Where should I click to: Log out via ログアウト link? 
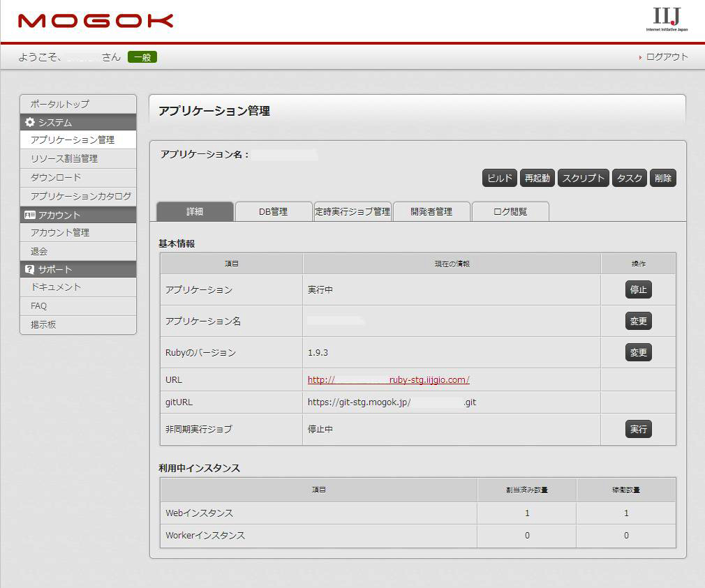667,57
